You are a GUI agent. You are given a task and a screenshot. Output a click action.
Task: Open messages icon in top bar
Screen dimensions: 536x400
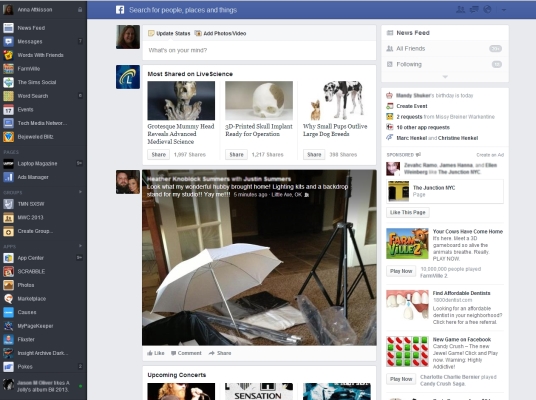coord(474,10)
